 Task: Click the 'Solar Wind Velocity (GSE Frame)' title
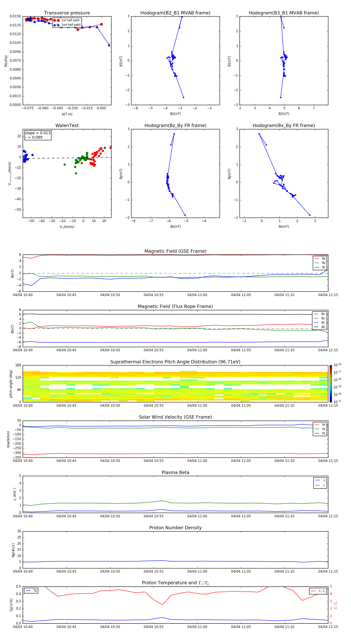click(x=175, y=417)
